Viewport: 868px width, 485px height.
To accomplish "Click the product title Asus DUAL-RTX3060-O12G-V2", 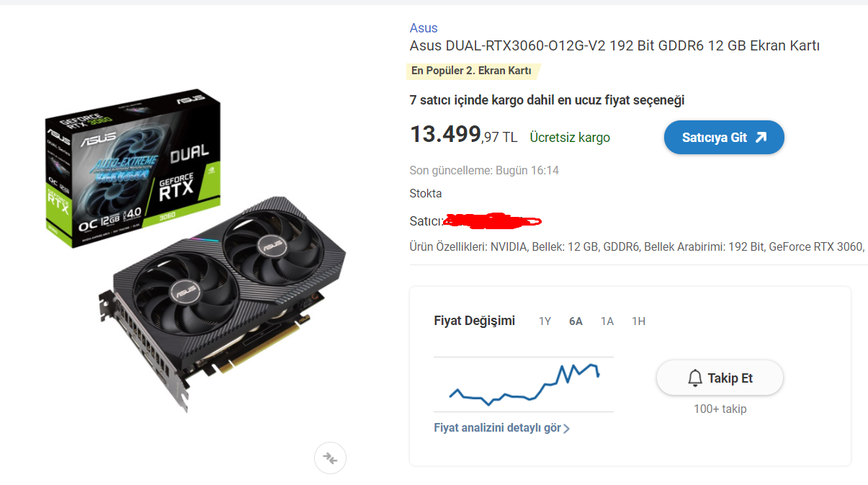I will [614, 46].
